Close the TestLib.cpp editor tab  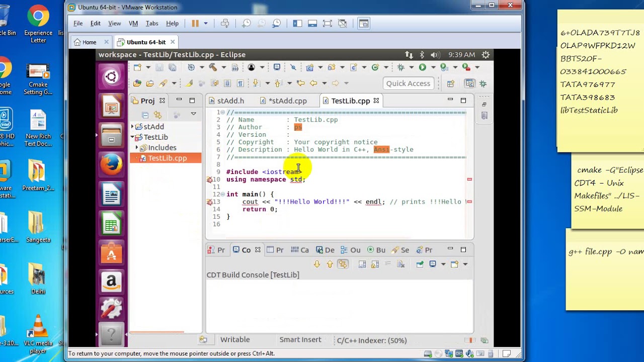(376, 101)
